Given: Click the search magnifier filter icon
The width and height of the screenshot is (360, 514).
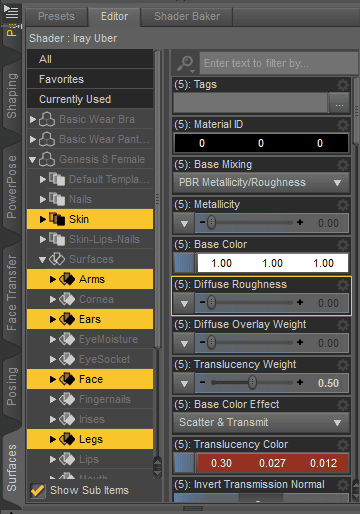Looking at the screenshot, I should tap(186, 63).
